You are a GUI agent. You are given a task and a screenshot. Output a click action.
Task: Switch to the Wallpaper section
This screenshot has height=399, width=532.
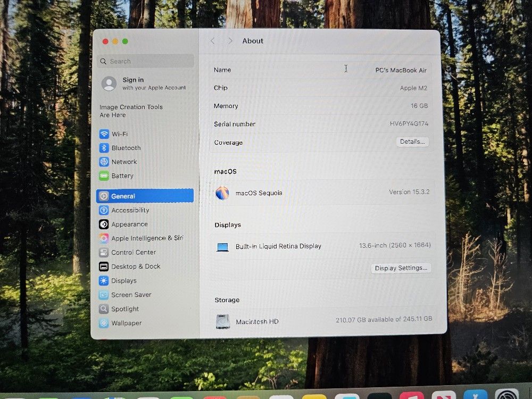tap(127, 323)
